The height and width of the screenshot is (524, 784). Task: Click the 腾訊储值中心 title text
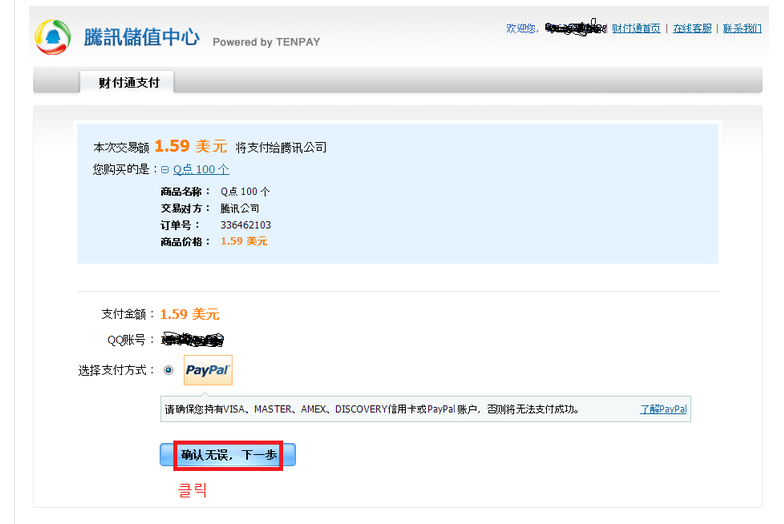pos(142,37)
